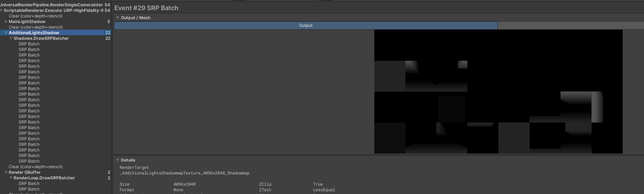This screenshot has width=644, height=194.
Task: Collapse the AdditionalLightsShadow foldout arrow
Action: coord(6,33)
